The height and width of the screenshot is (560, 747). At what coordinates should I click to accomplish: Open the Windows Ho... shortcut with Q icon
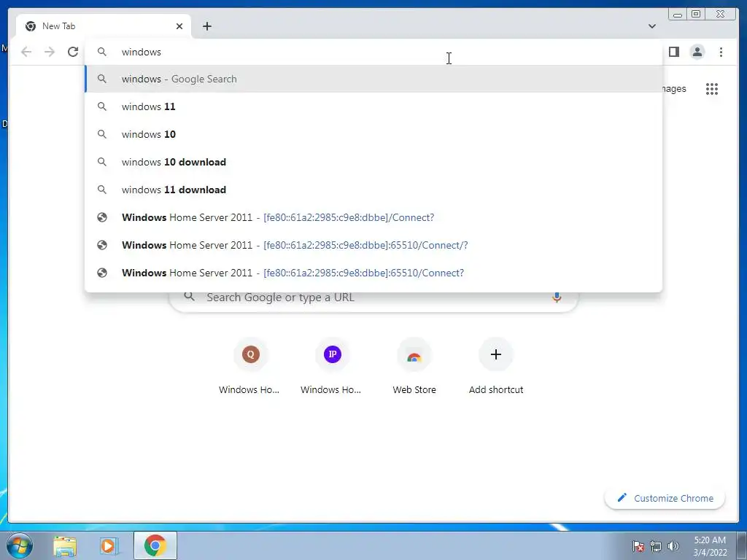pos(249,367)
